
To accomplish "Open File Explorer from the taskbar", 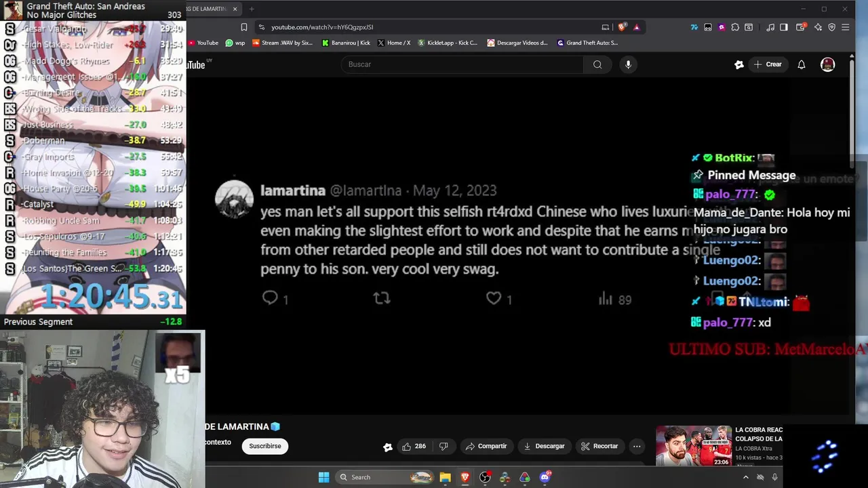I will point(445,477).
